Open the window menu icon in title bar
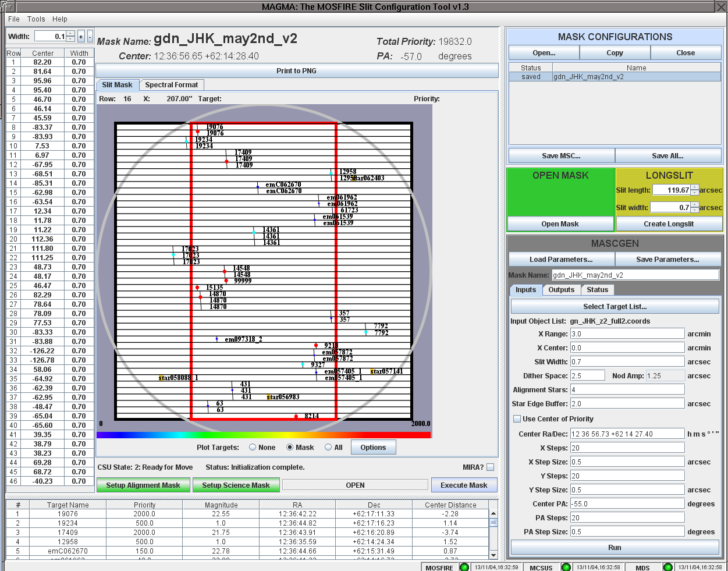Screen dimensions: 728x571 pos(7,6)
